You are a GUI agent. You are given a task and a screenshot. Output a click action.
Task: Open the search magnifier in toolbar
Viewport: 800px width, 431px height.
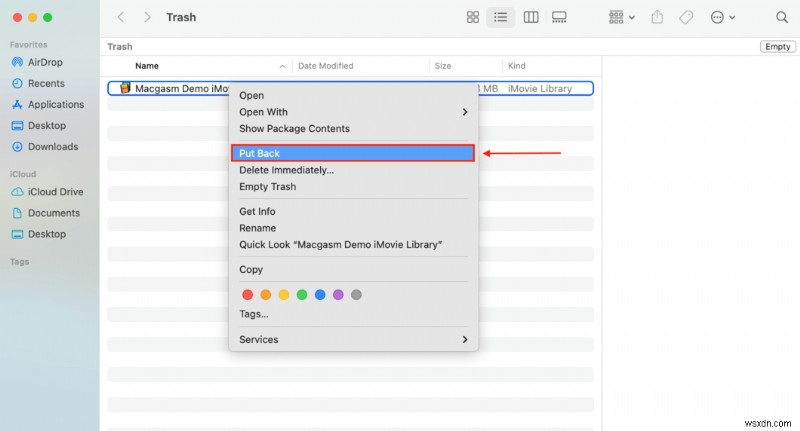tap(781, 17)
